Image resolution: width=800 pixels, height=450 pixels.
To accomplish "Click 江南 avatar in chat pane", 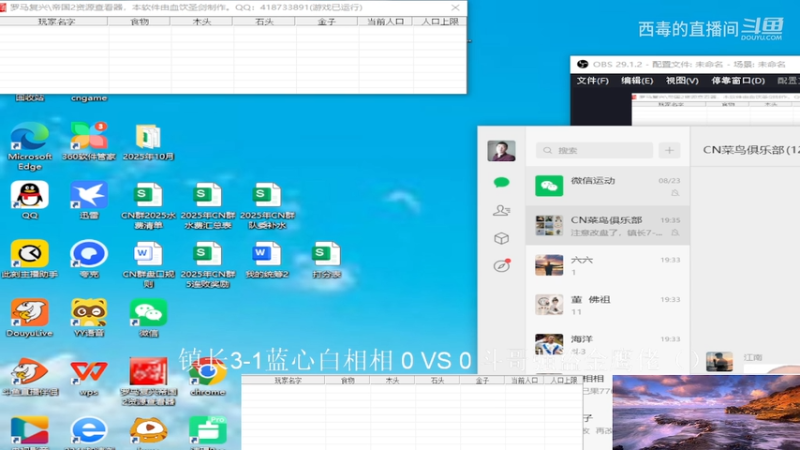I will pyautogui.click(x=719, y=361).
